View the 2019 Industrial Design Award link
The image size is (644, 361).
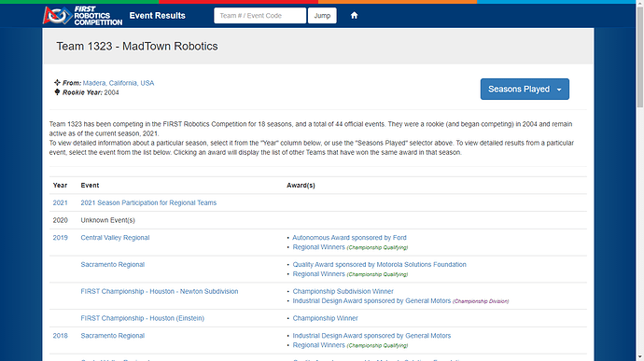click(371, 301)
